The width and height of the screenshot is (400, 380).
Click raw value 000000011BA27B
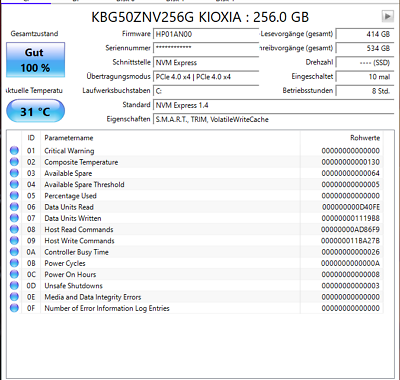point(351,241)
